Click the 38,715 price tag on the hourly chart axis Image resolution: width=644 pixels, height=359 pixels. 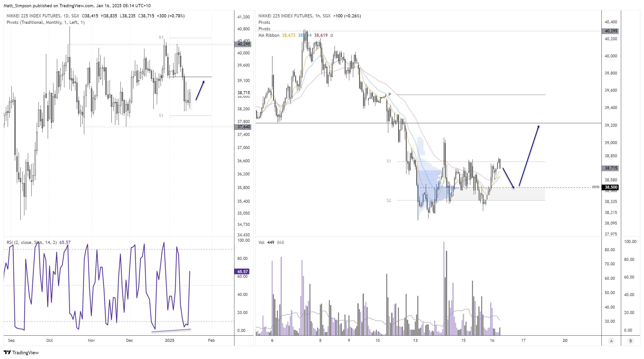coord(610,168)
